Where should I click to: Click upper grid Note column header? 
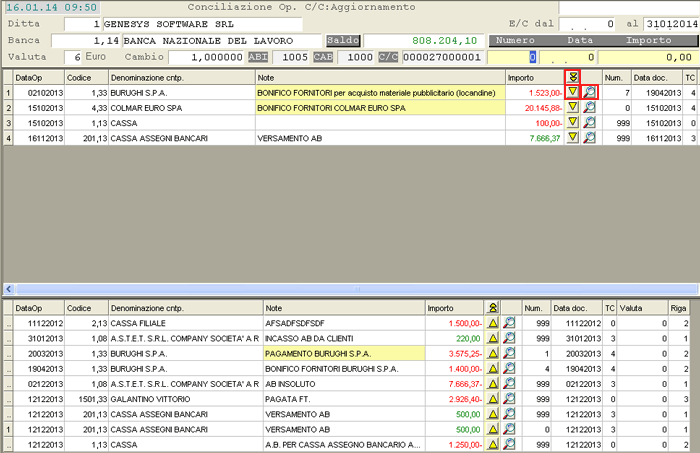[380, 78]
